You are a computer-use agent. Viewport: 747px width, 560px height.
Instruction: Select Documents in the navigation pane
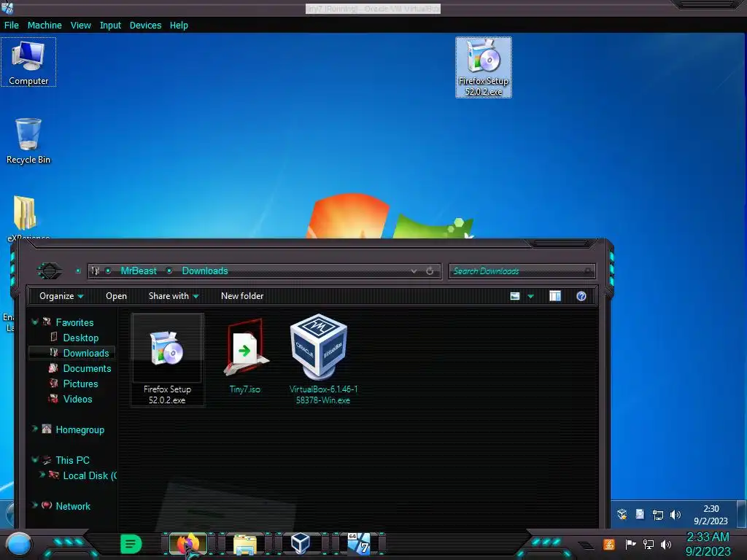pyautogui.click(x=88, y=368)
